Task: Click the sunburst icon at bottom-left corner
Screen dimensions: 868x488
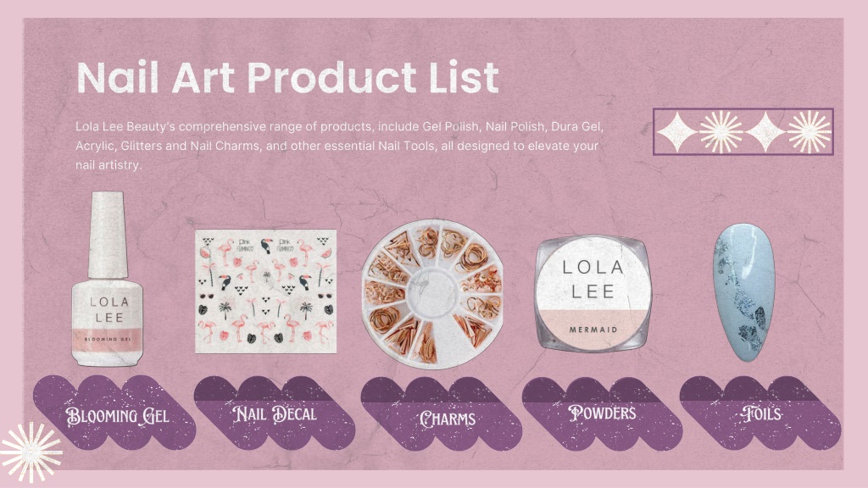Action: pos(31,452)
